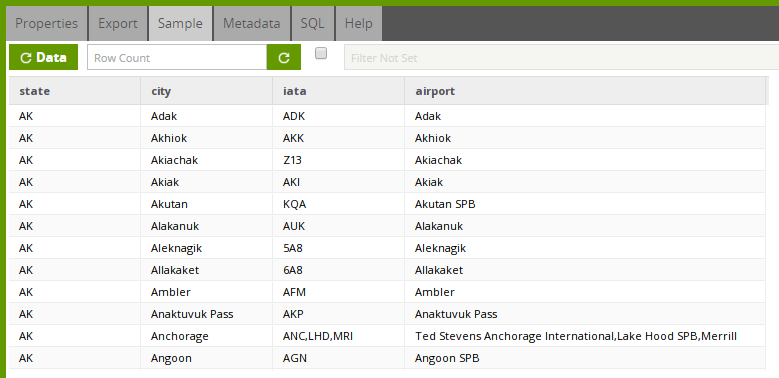This screenshot has height=378, width=779.
Task: Select the Angoon SPB airport cell
Action: pos(585,358)
